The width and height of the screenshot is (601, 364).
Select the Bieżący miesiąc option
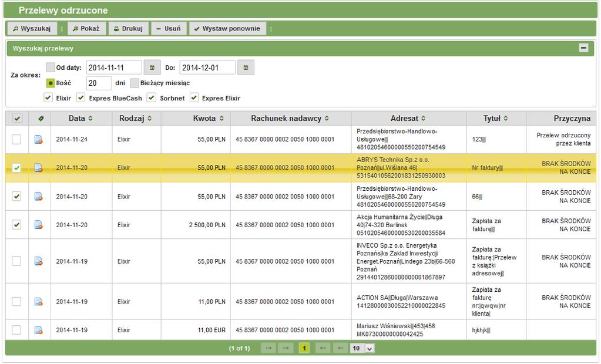[135, 83]
